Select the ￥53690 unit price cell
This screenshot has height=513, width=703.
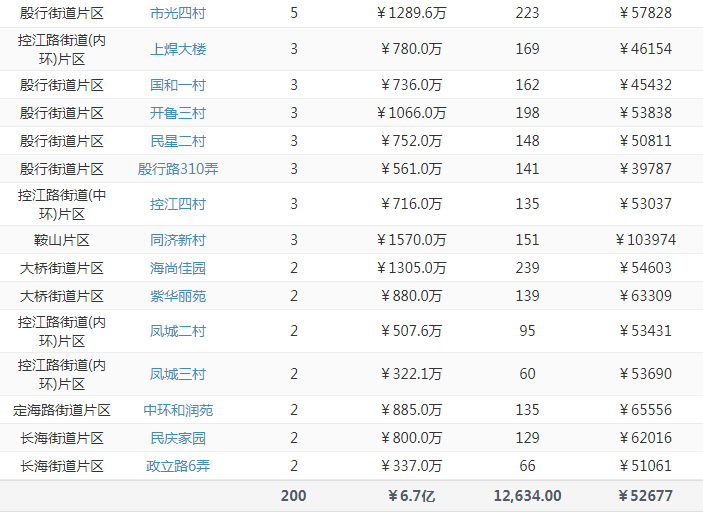(x=646, y=374)
